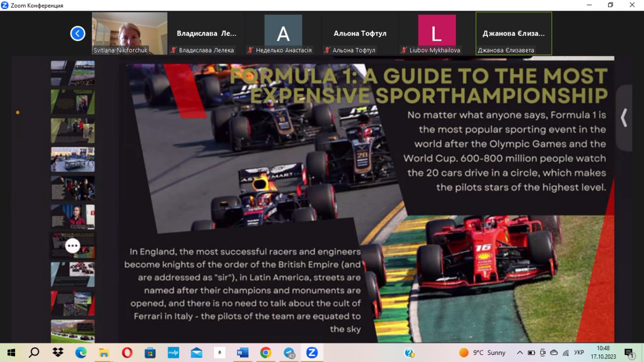644x362 pixels.
Task: Open Telegram with 43 unread badge in the taskbar
Action: [x=289, y=353]
